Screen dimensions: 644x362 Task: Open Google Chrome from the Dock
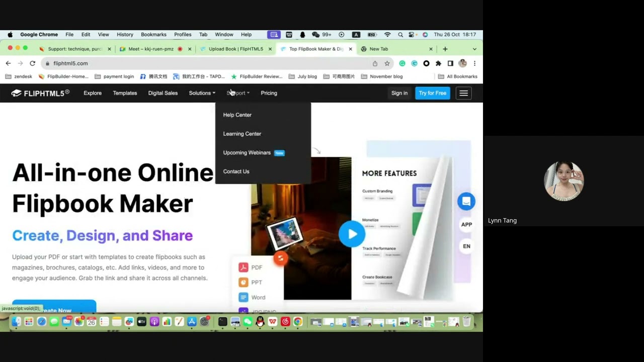coord(298,322)
